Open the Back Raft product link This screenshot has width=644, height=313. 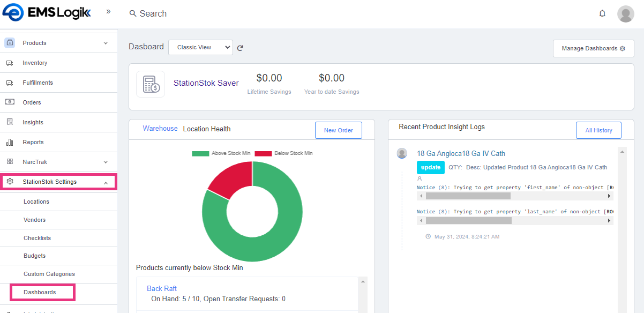(x=162, y=288)
